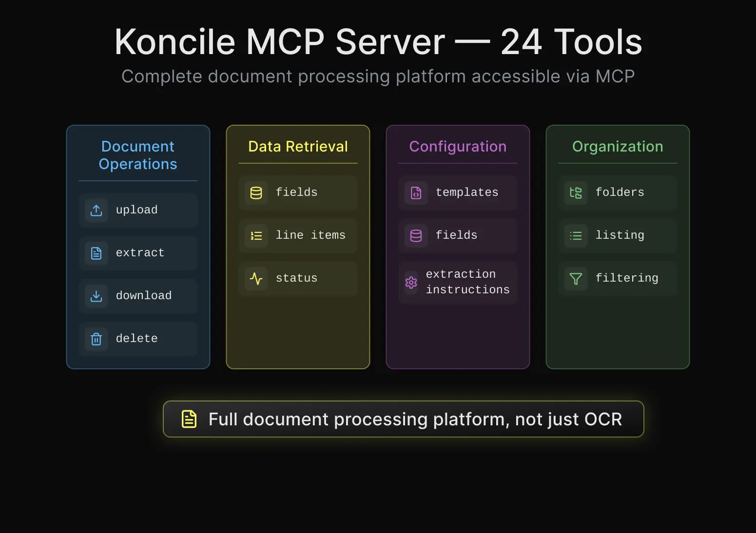This screenshot has width=756, height=533.
Task: Click the download arrow icon
Action: tap(97, 296)
